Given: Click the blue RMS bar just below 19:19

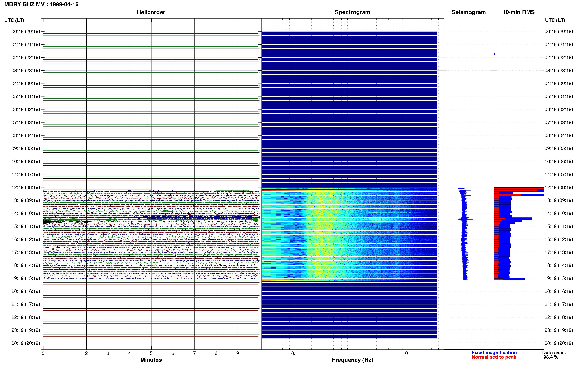Looking at the screenshot, I should (x=509, y=279).
